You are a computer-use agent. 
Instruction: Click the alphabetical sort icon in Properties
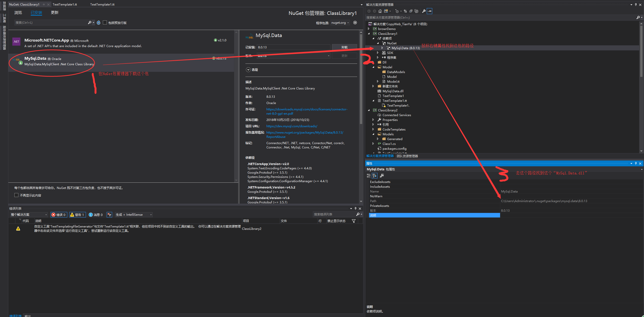coord(375,176)
